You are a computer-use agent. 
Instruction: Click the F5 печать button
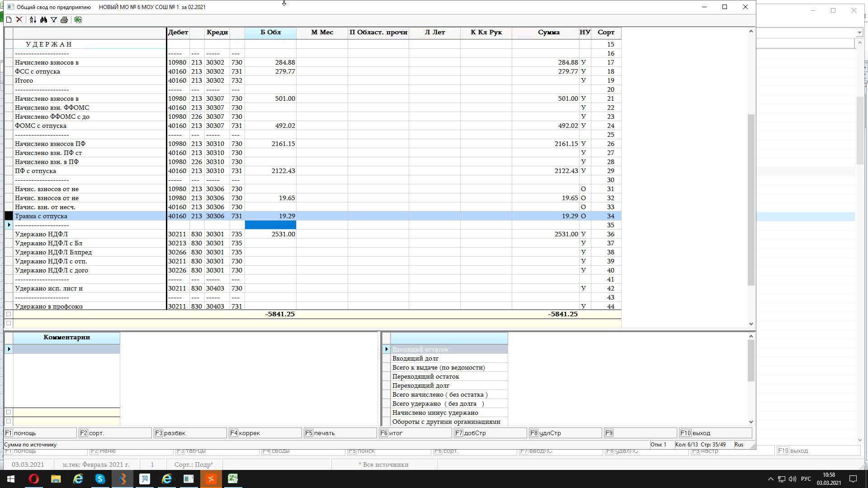(x=340, y=433)
